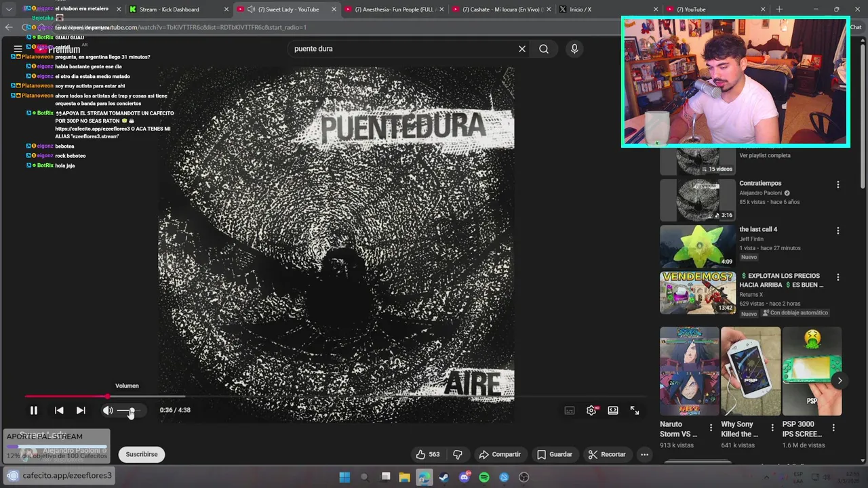Click the Compartir share button
This screenshot has height=488, width=868.
coord(500,454)
